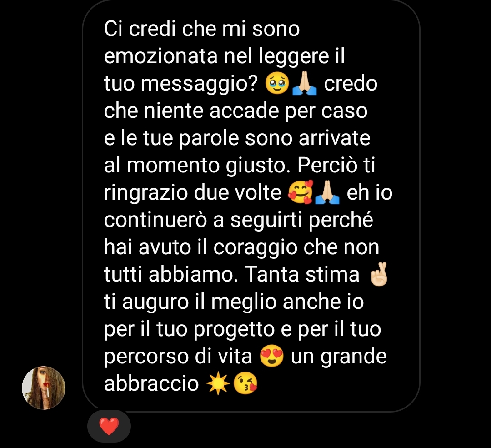Click the praying hands emoji beside "credo"
Screen dimensions: 491x448
click(x=304, y=83)
